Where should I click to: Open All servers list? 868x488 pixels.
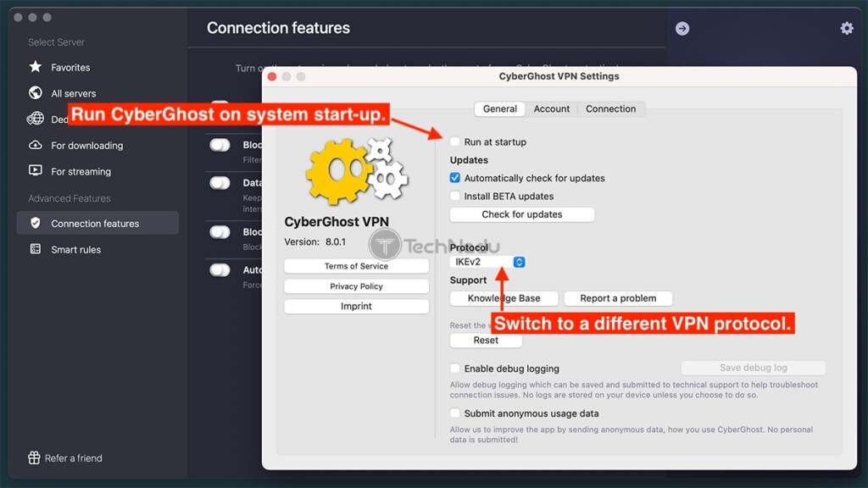point(73,93)
